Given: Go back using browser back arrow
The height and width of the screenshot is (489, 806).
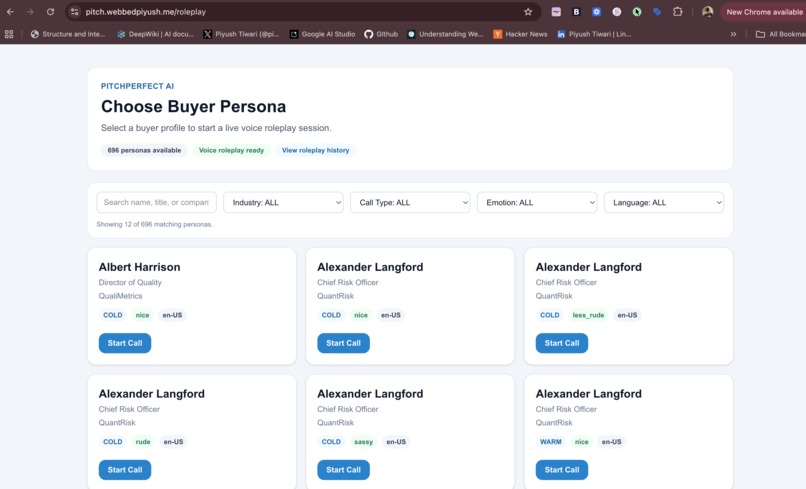Looking at the screenshot, I should coord(10,12).
